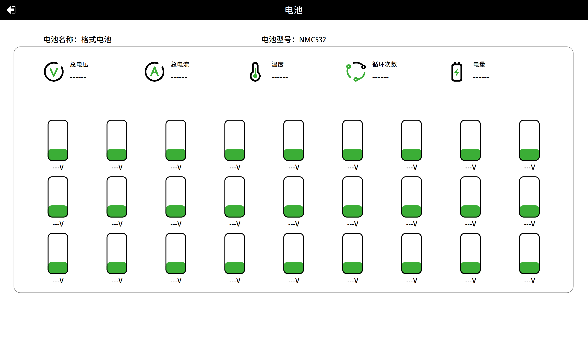Screen dimensions: 588x364
Task: Click the battery name 格式电池 text
Action: click(x=96, y=40)
